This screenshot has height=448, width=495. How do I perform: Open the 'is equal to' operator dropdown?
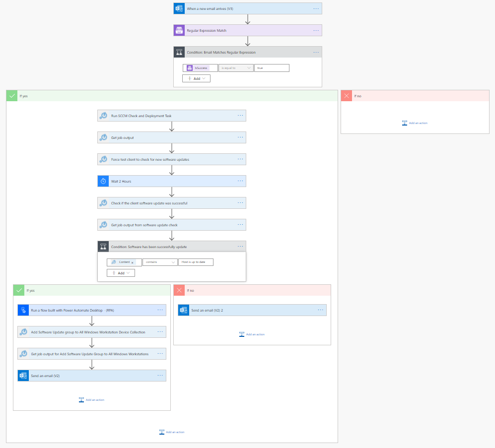pos(236,68)
